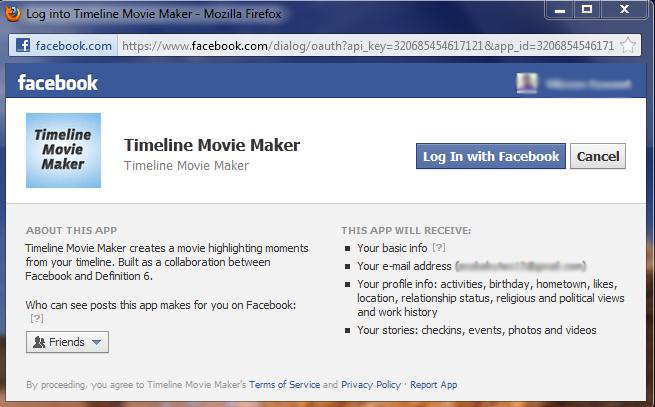655x407 pixels.
Task: Minimize the Firefox window
Action: pyautogui.click(x=560, y=10)
